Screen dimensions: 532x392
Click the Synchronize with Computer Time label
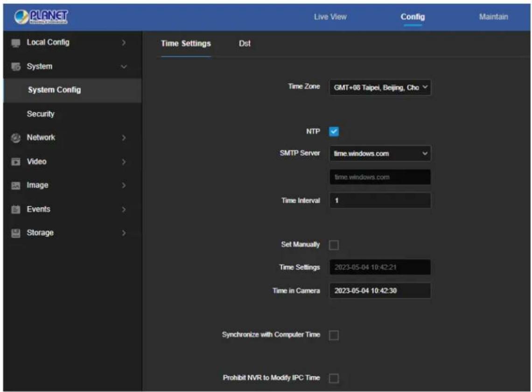(271, 335)
